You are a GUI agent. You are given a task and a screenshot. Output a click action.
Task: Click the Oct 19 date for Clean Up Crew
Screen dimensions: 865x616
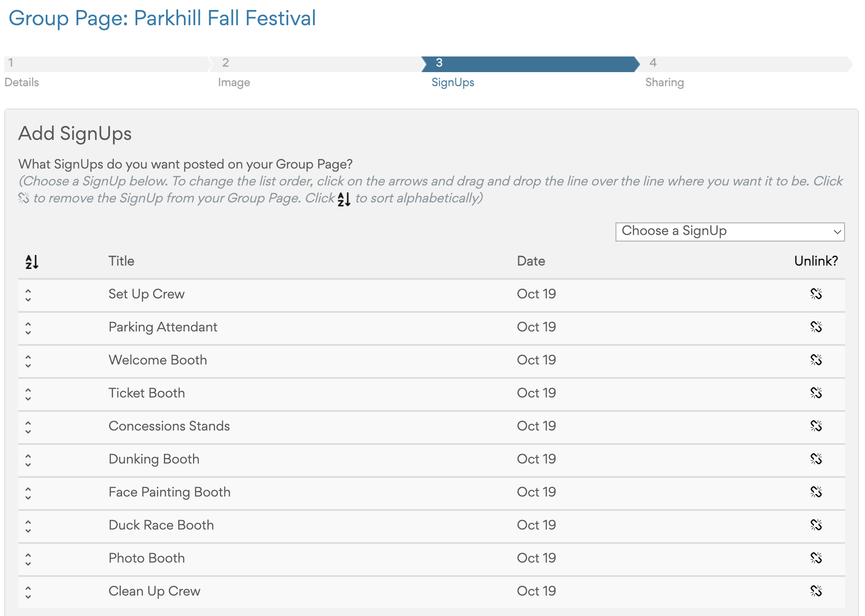point(536,591)
